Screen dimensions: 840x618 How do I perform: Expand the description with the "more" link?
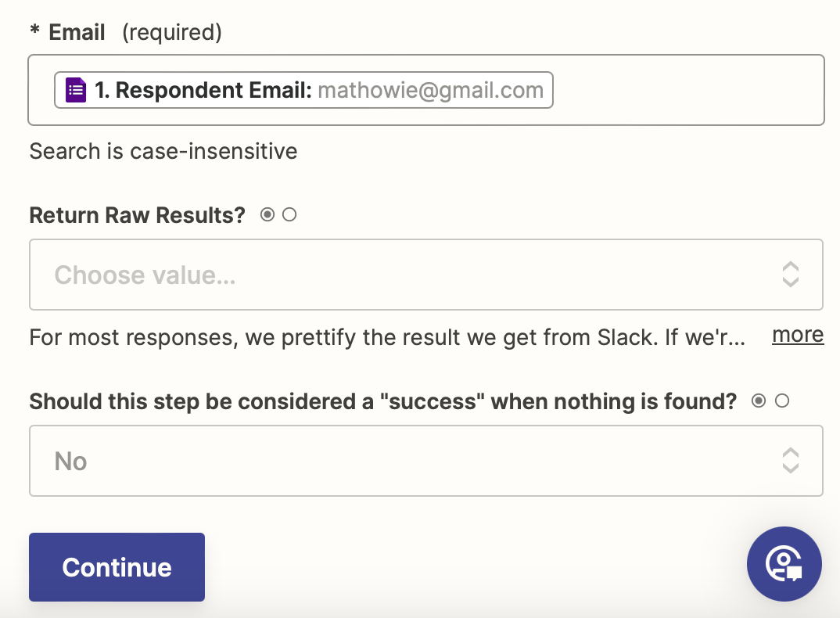(x=797, y=335)
